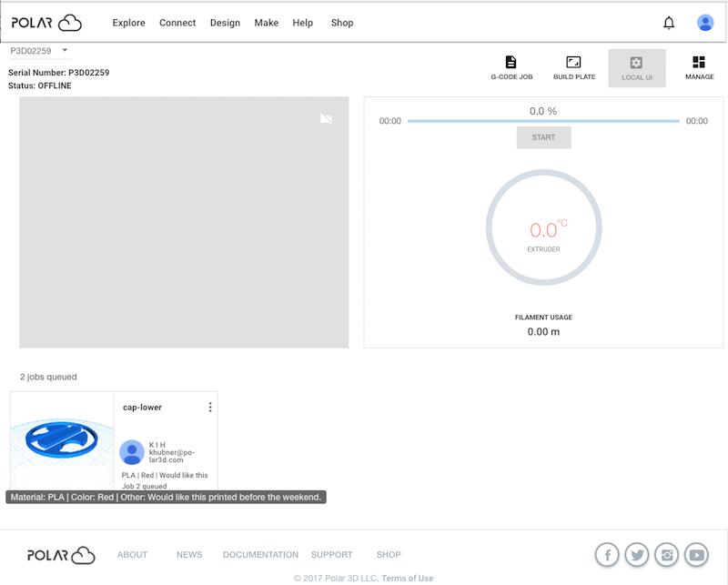Expand the P3D02259 printer dropdown
Screen dimensions: 728x585
[x=39, y=51]
